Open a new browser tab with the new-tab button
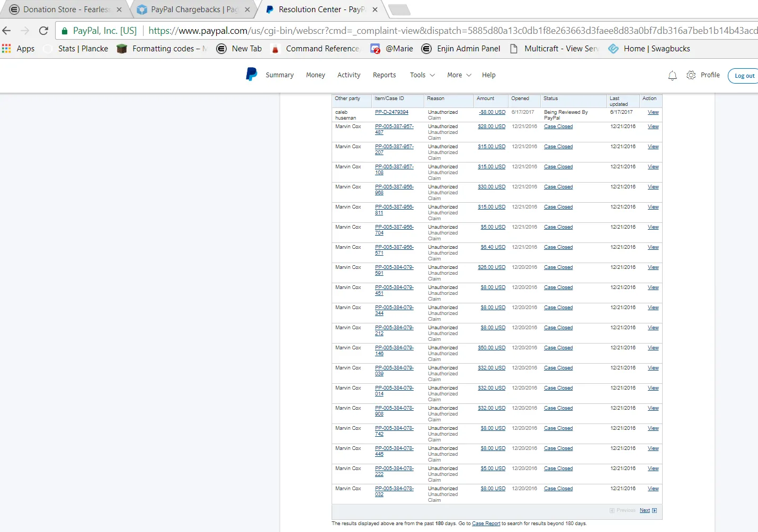The height and width of the screenshot is (532, 758). [x=399, y=10]
